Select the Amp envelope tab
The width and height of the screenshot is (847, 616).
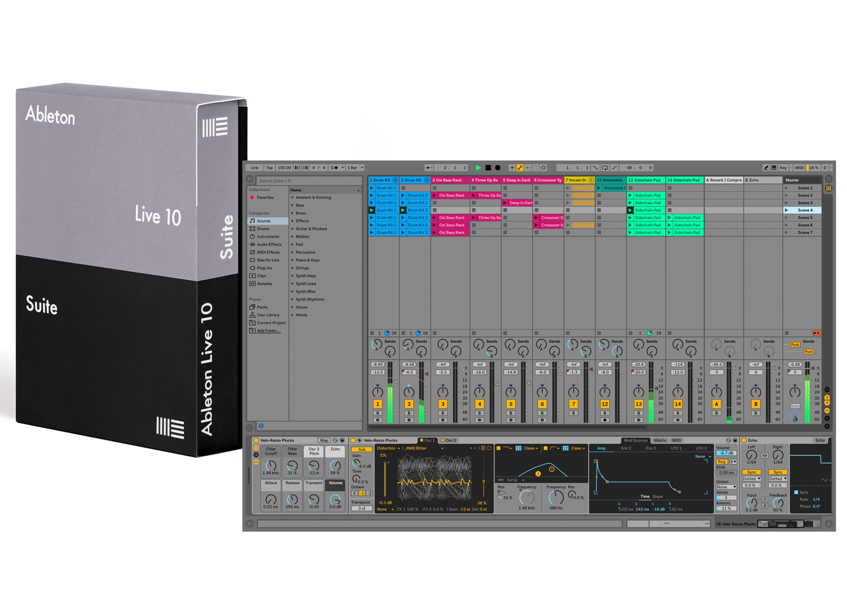click(601, 448)
